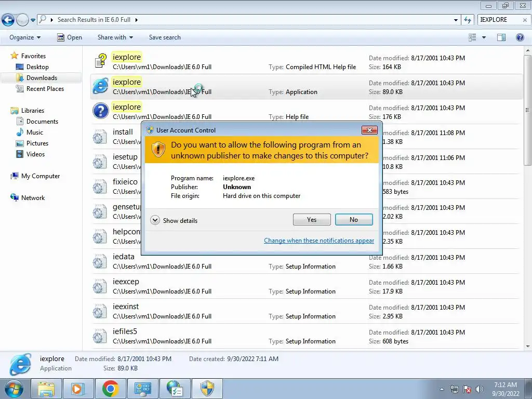Click the IEXPLORE search box

pyautogui.click(x=499, y=20)
